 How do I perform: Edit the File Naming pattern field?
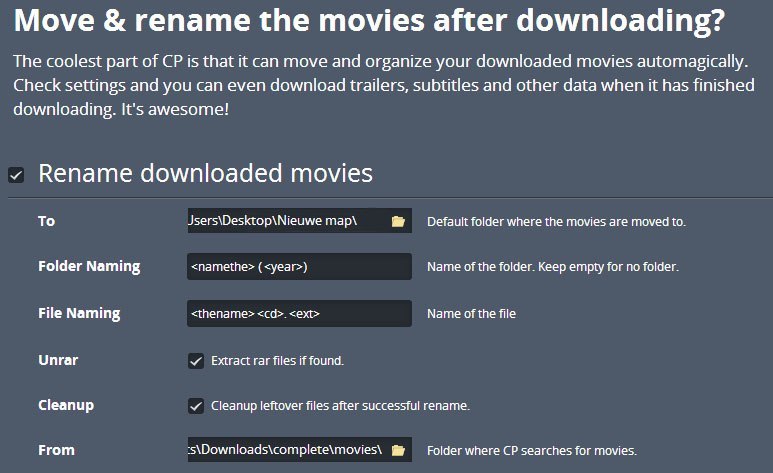point(299,313)
